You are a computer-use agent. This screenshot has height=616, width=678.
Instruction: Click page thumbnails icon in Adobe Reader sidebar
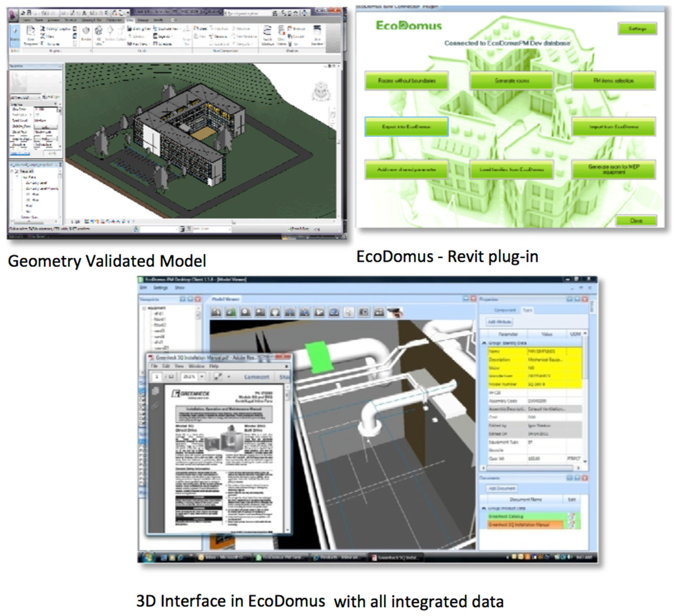(155, 391)
